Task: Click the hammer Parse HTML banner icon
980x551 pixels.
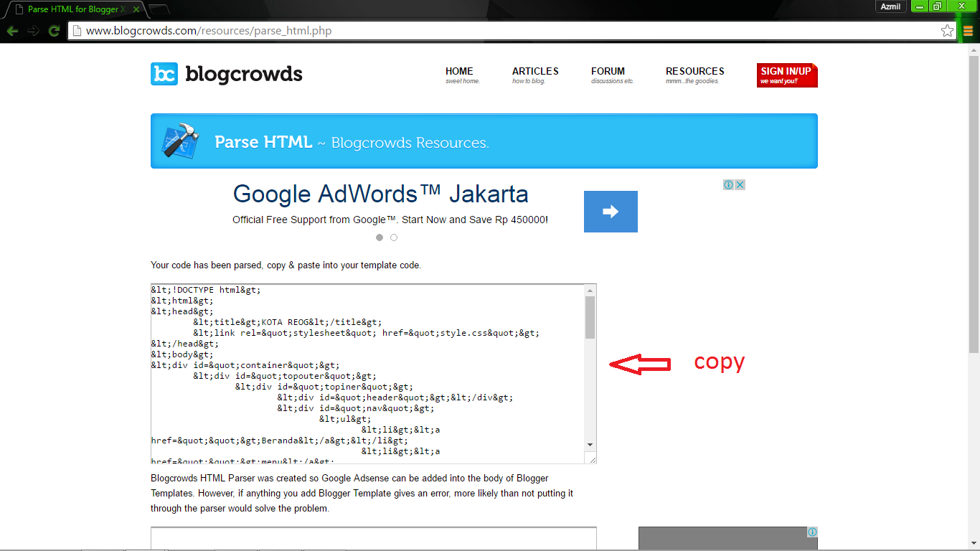Action: coord(182,140)
